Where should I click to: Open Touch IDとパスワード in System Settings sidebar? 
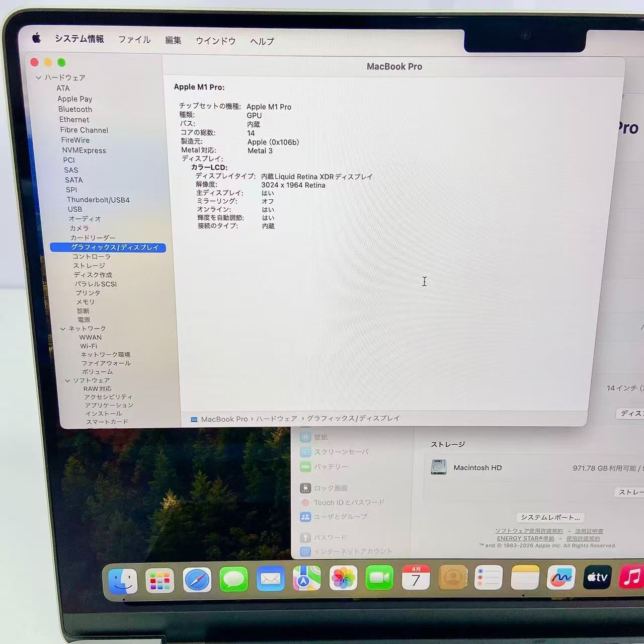pos(343,502)
